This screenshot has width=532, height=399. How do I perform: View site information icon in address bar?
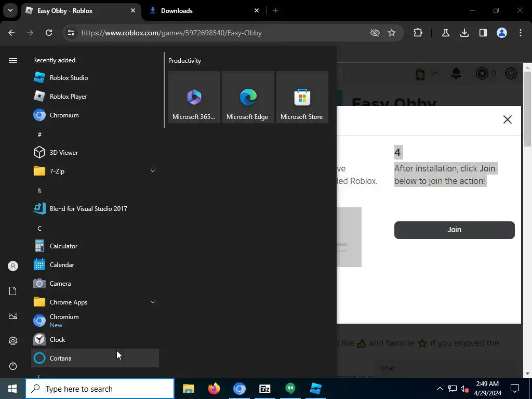(71, 33)
